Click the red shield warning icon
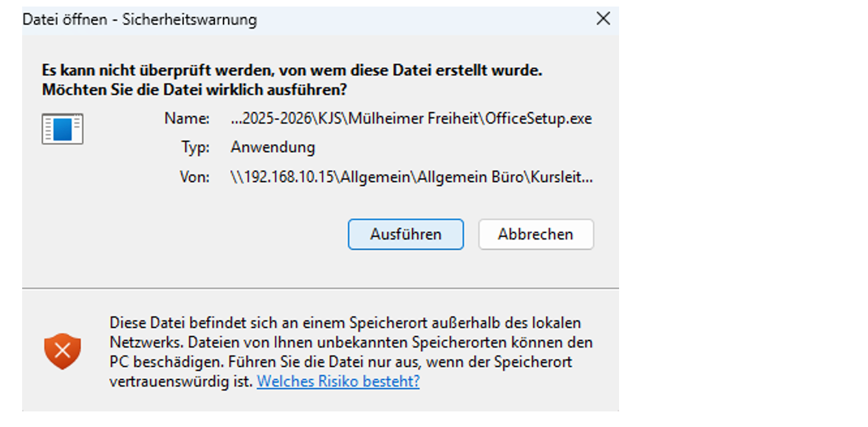 click(63, 351)
